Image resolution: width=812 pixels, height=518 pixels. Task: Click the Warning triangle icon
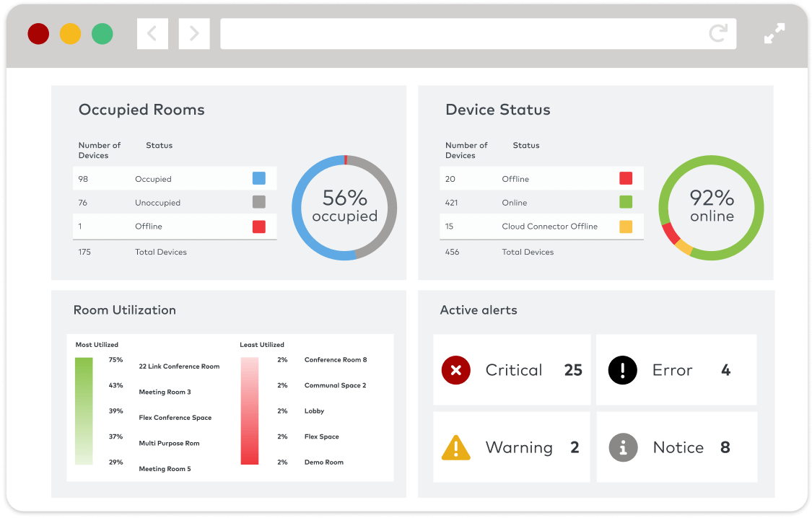point(456,447)
